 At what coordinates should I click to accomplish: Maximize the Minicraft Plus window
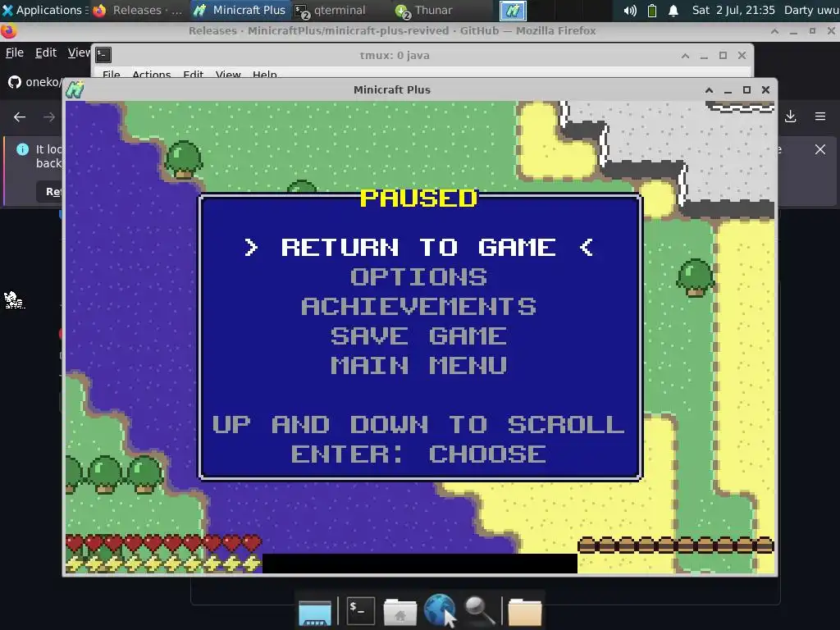(x=746, y=90)
